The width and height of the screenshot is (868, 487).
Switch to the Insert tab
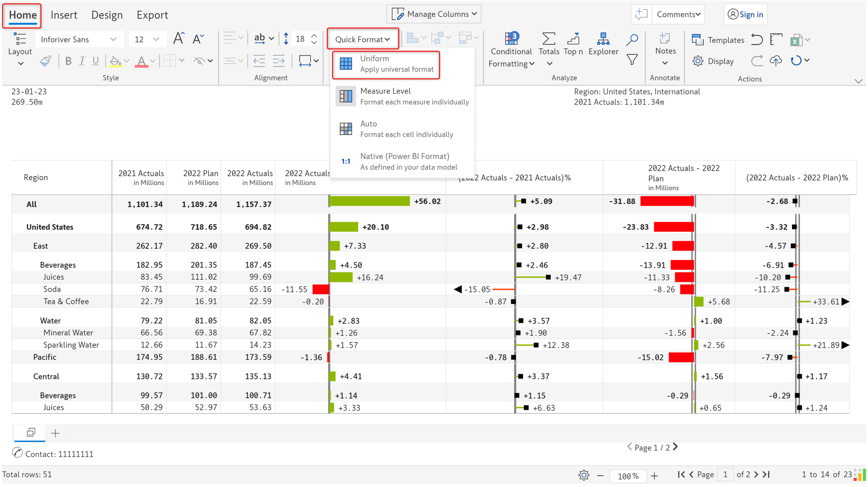[x=64, y=15]
